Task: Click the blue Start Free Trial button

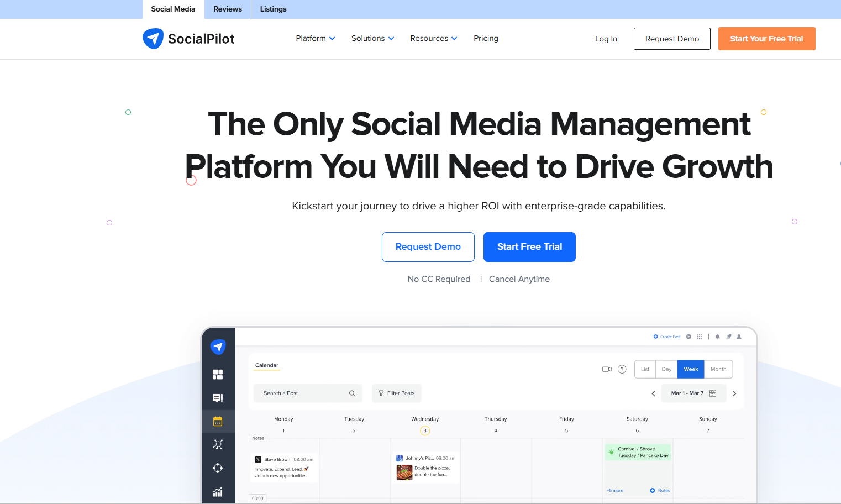Action: coord(529,247)
